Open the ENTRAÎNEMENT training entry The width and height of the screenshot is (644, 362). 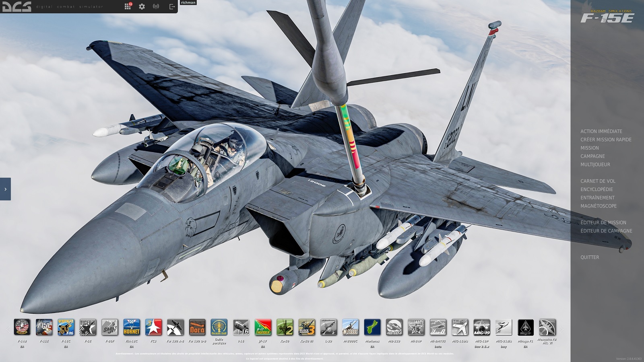tap(597, 197)
